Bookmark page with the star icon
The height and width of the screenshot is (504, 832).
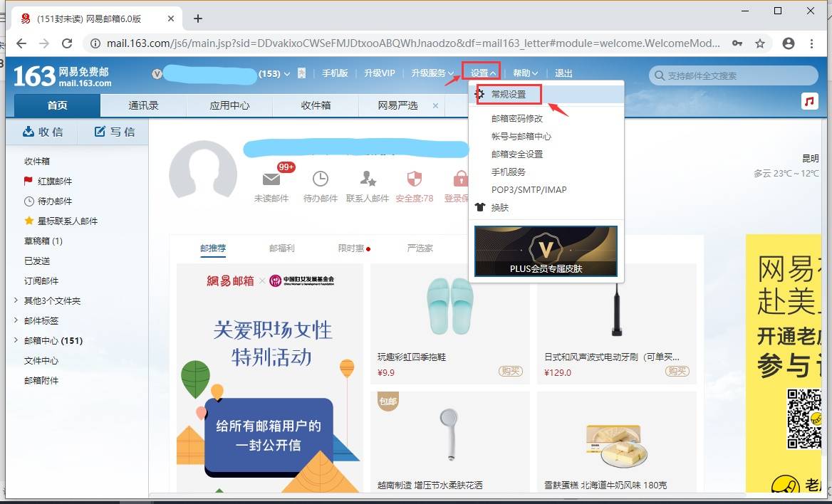760,43
